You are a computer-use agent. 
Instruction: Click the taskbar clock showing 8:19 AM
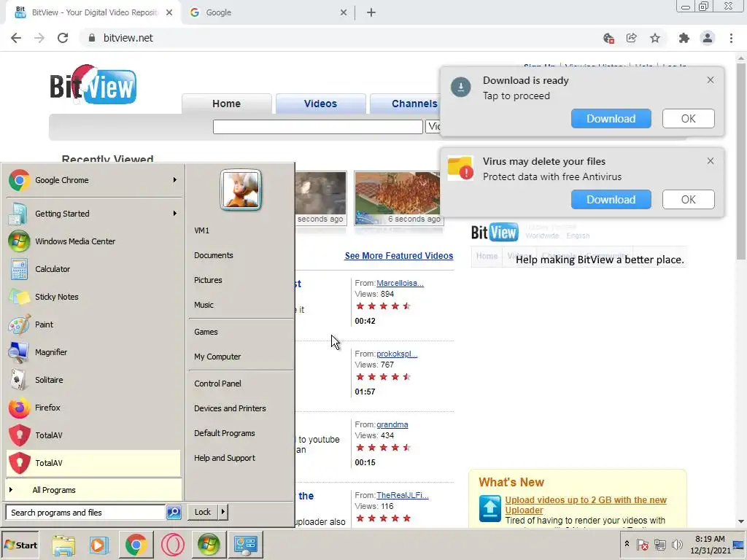[710, 545]
